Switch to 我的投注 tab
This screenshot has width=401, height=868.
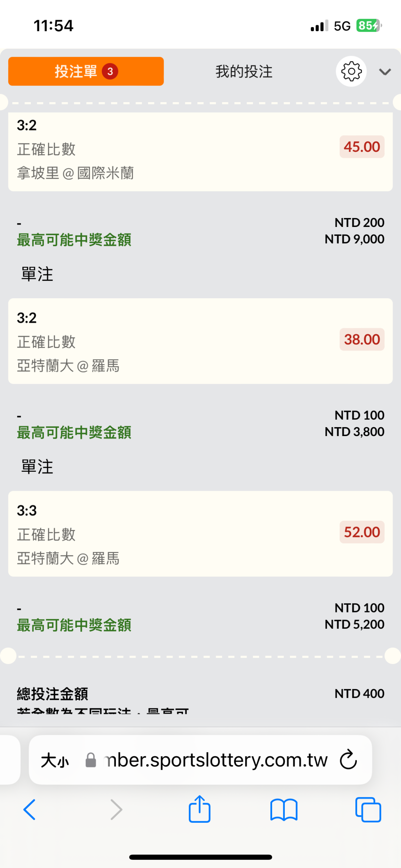tap(244, 71)
